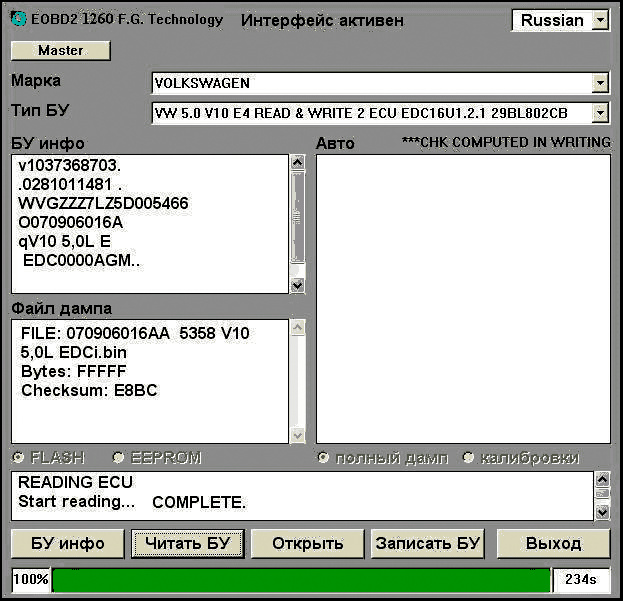Viewport: 623px width, 601px height.
Task: Click down arrow in READING ECU log scrollbar
Action: (x=602, y=512)
